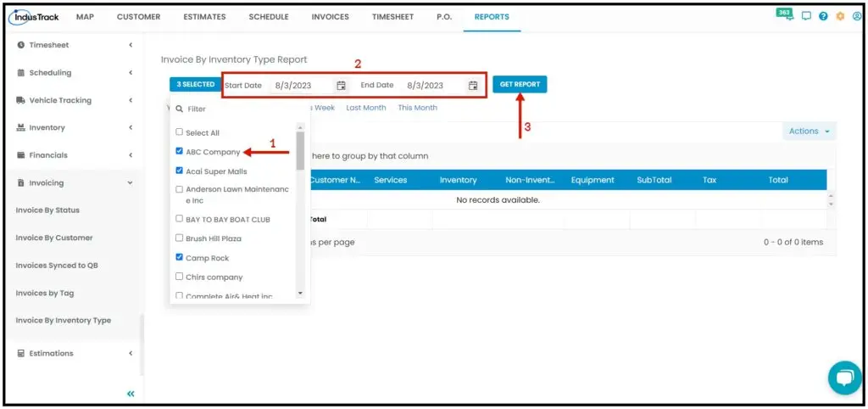This screenshot has width=868, height=409.
Task: Go to ESTIMATES tab
Action: [204, 17]
